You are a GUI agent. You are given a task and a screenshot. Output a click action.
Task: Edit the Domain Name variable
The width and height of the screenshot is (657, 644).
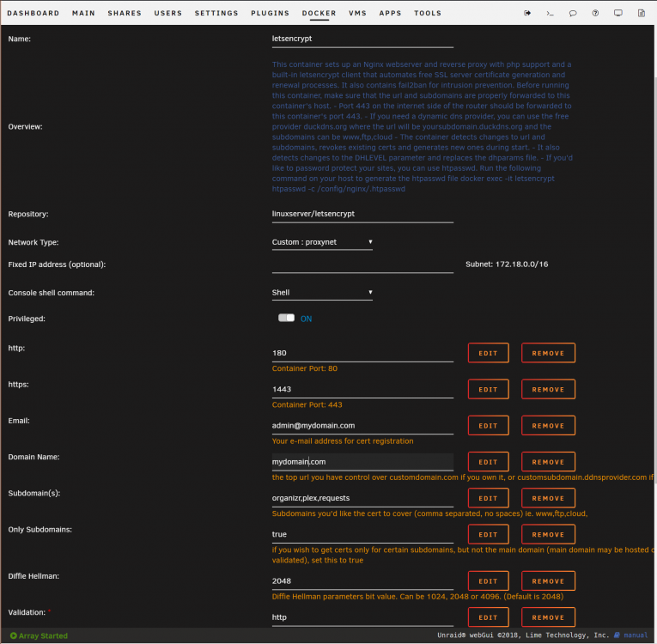pyautogui.click(x=488, y=462)
